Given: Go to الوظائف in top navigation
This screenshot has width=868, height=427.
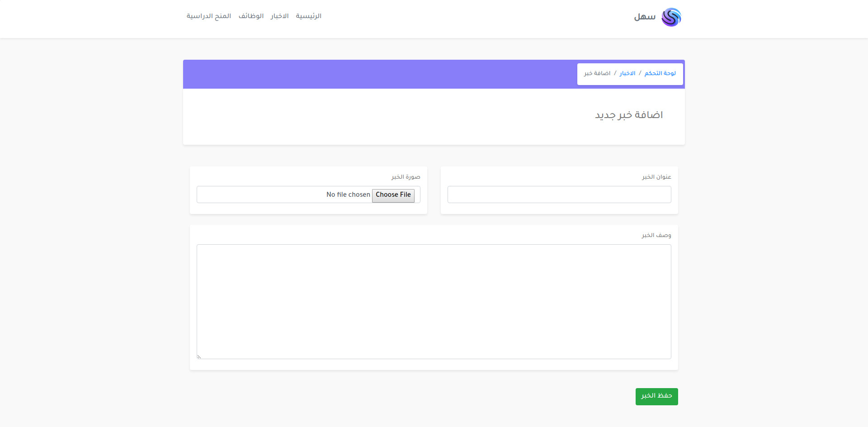Looking at the screenshot, I should 251,16.
